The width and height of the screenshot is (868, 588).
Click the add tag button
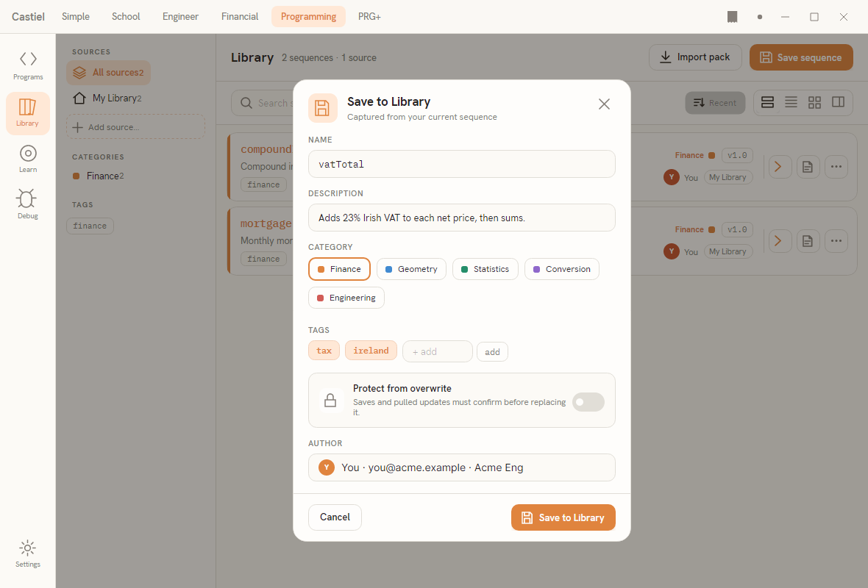coord(492,352)
